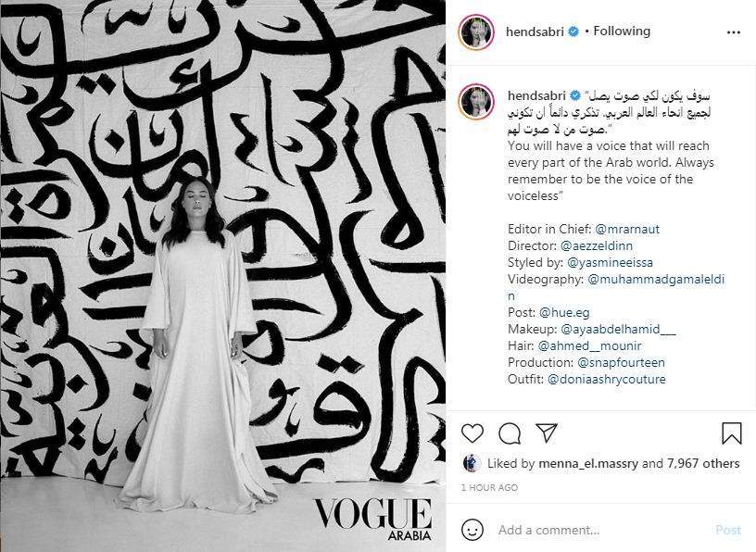Open @mrarnaut profile link

(627, 229)
